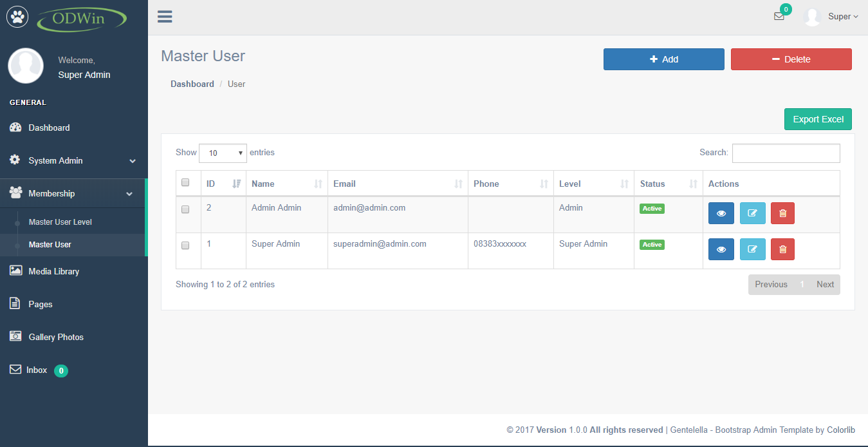This screenshot has width=868, height=447.
Task: Open the Super user dropdown menu
Action: pos(843,17)
